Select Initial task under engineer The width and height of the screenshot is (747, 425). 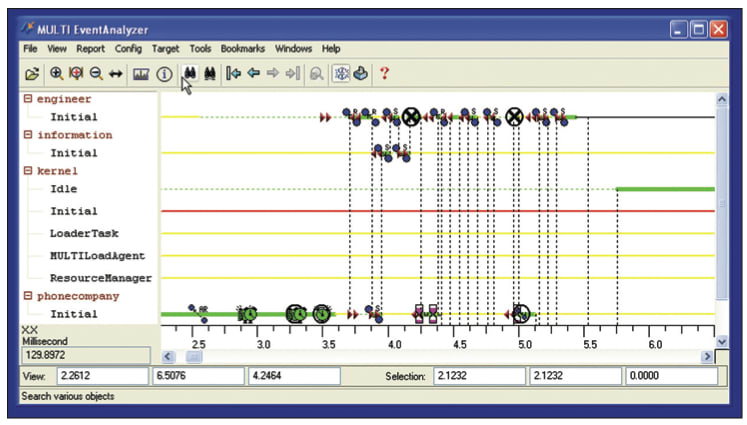[74, 117]
